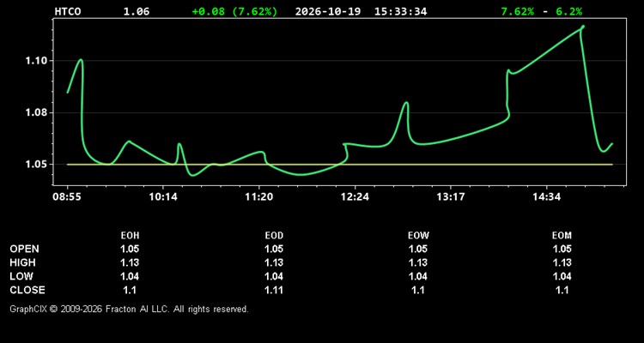
Task: Click the HIGH row label
Action: (22, 262)
